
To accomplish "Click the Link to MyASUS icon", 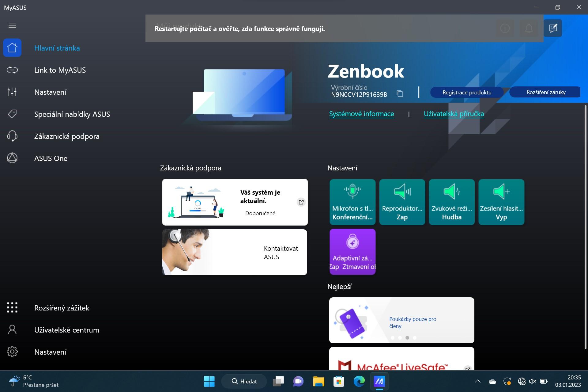I will tap(12, 70).
